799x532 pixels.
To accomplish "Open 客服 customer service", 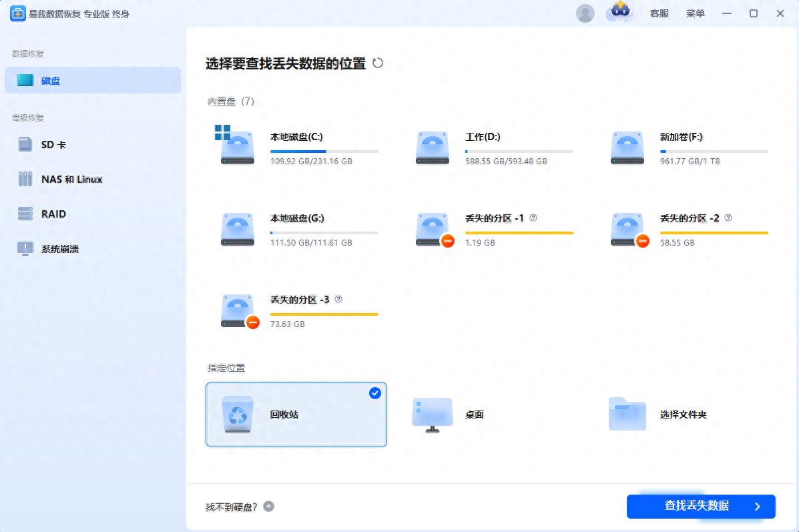I will (x=659, y=13).
